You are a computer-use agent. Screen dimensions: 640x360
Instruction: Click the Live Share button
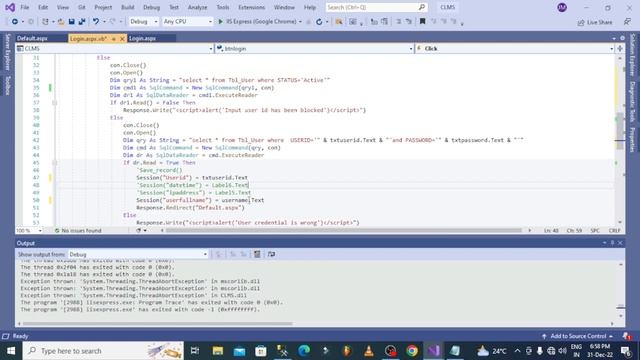point(595,22)
